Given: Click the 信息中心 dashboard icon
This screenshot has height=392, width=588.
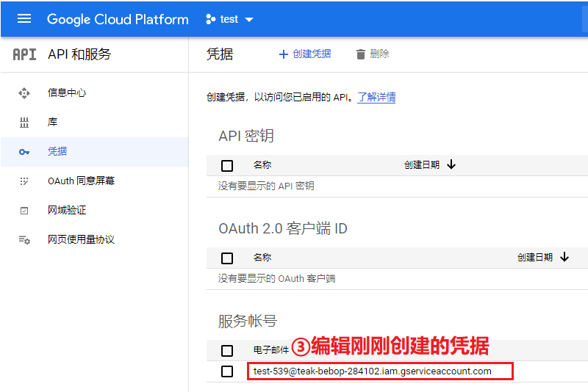Looking at the screenshot, I should pos(24,93).
